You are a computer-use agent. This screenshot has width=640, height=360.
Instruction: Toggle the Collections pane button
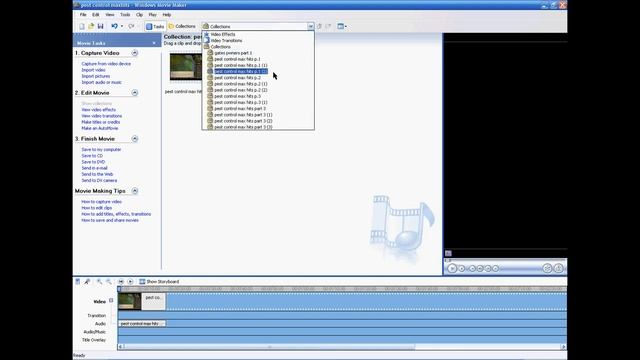click(182, 26)
